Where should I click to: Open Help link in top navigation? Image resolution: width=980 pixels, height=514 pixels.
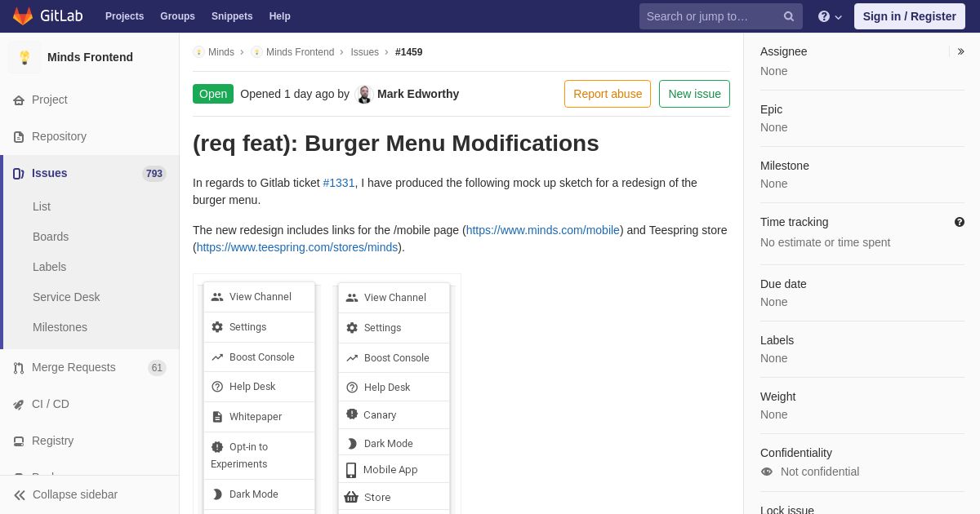[x=280, y=16]
